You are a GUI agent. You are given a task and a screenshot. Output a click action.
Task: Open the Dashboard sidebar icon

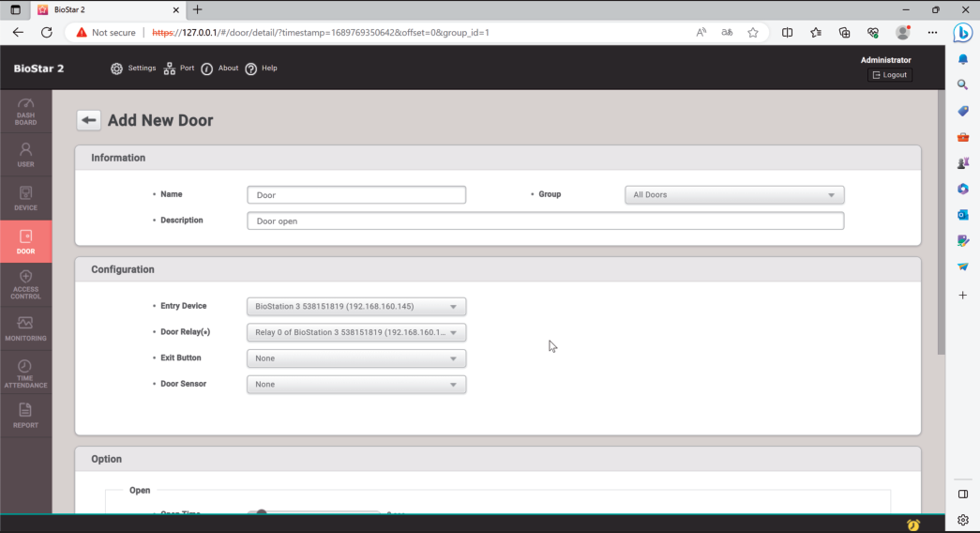(x=25, y=112)
